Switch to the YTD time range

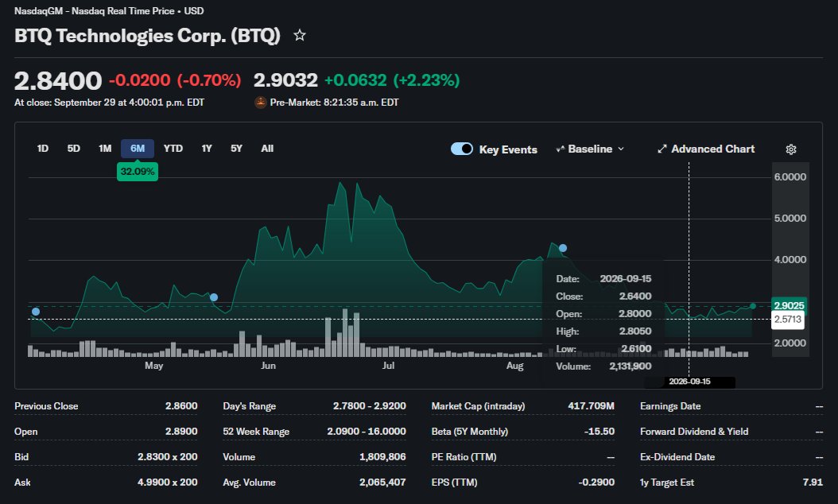(173, 149)
